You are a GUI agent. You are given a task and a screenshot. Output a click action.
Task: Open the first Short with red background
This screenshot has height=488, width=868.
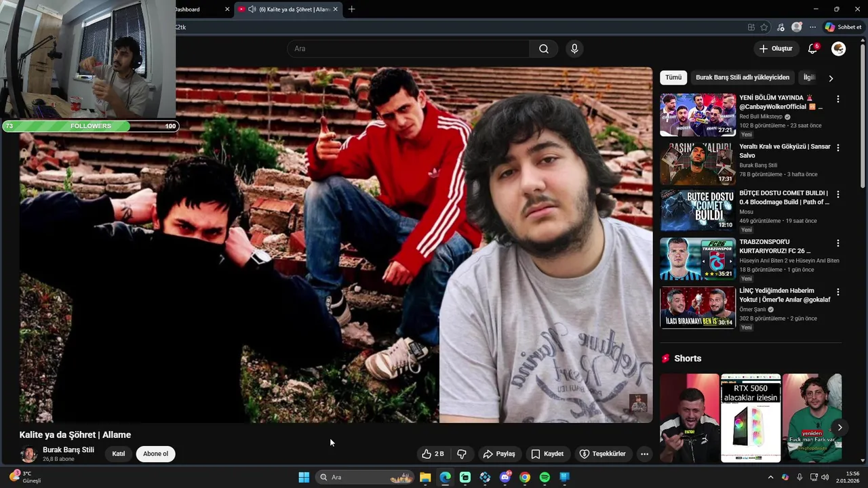690,418
